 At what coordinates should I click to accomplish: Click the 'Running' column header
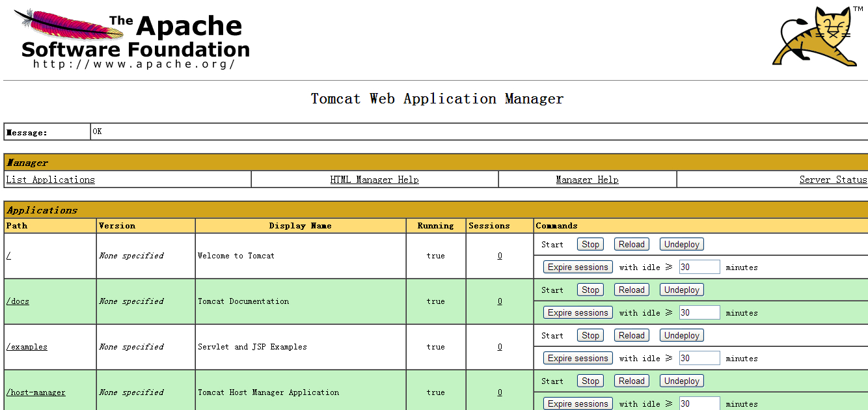(x=436, y=226)
